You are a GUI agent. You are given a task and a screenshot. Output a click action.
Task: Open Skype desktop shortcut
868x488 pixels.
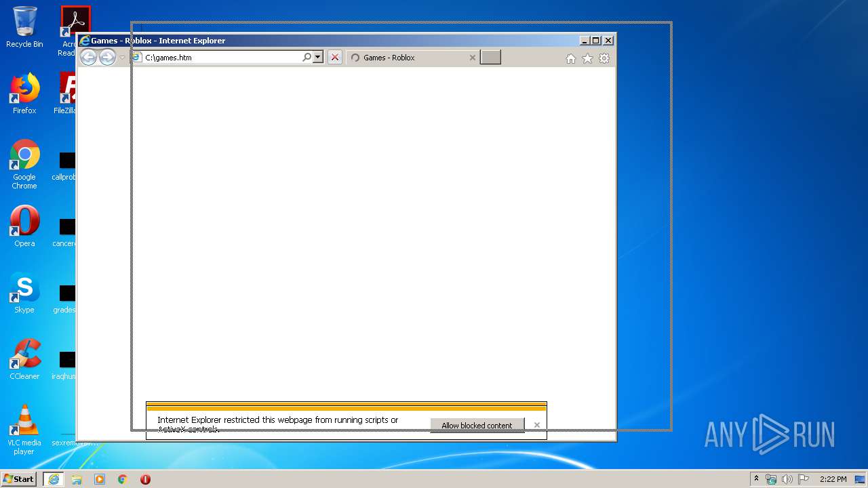click(24, 293)
